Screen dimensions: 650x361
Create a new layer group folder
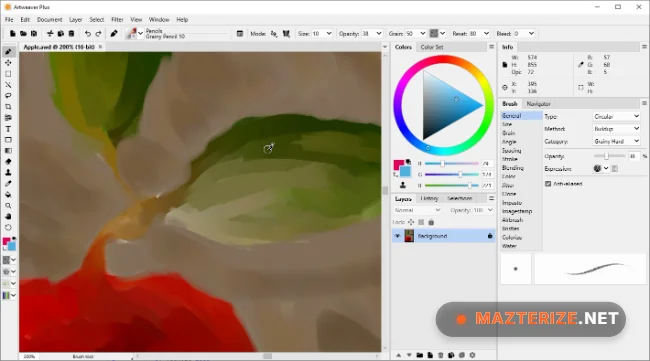click(420, 355)
